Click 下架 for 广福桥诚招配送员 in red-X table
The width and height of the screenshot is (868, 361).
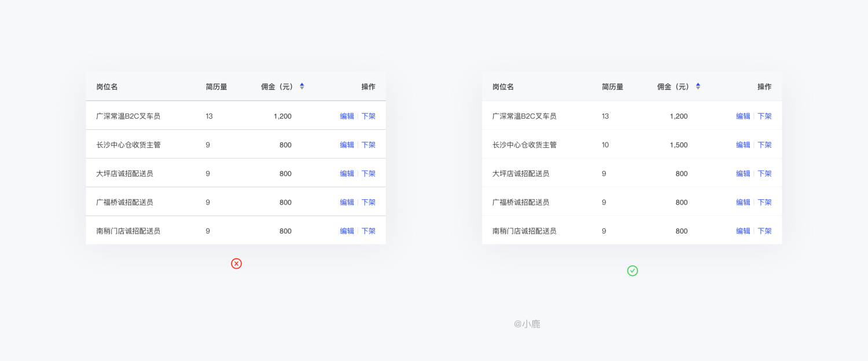tap(369, 202)
